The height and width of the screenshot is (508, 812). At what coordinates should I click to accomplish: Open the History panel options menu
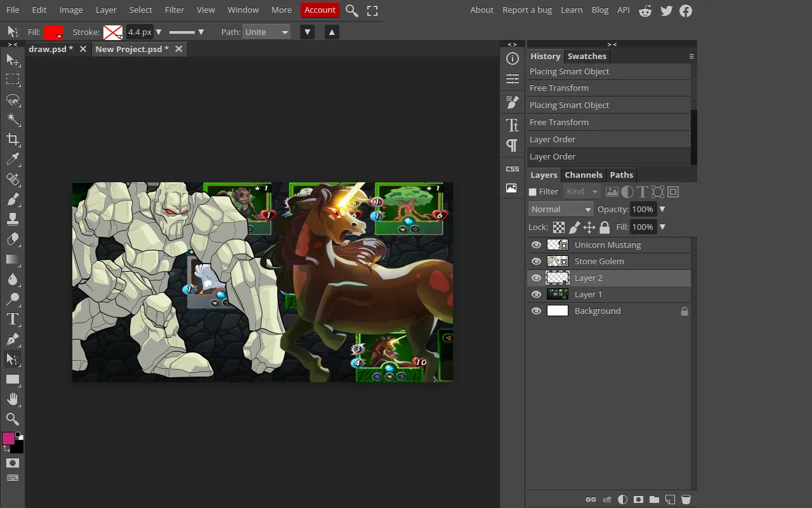691,57
